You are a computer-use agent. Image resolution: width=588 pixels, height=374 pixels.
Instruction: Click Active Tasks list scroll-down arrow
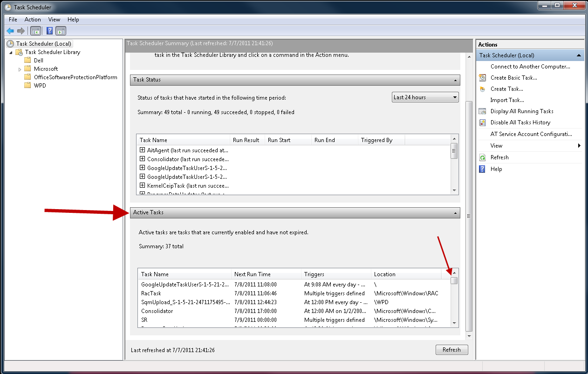(x=454, y=323)
